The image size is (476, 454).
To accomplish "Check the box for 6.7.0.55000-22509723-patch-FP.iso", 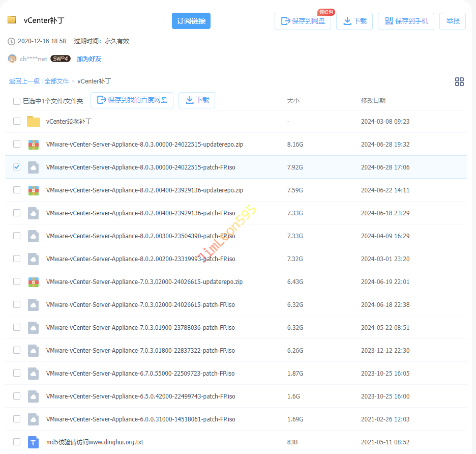I will 17,373.
